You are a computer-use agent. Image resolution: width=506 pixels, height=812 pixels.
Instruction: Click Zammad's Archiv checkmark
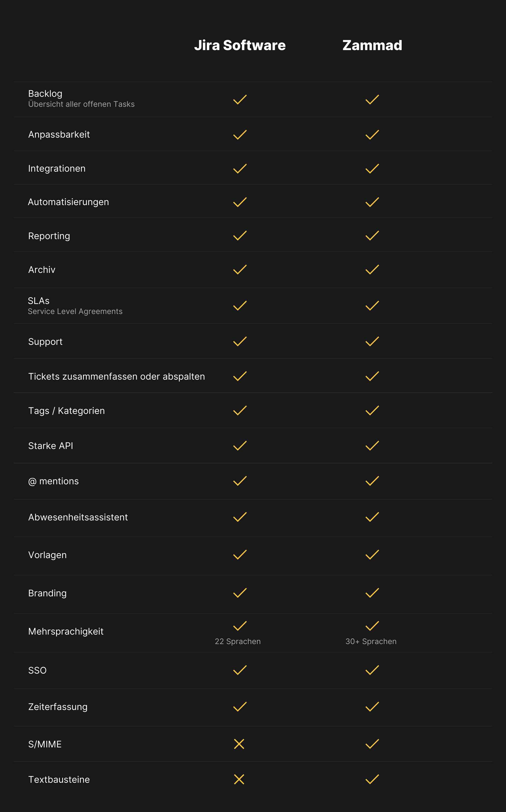[372, 269]
